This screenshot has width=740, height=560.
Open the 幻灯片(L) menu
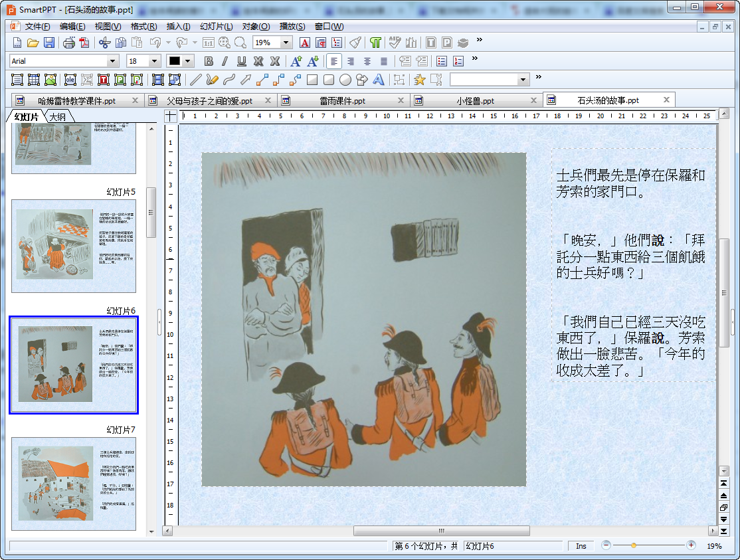[216, 27]
